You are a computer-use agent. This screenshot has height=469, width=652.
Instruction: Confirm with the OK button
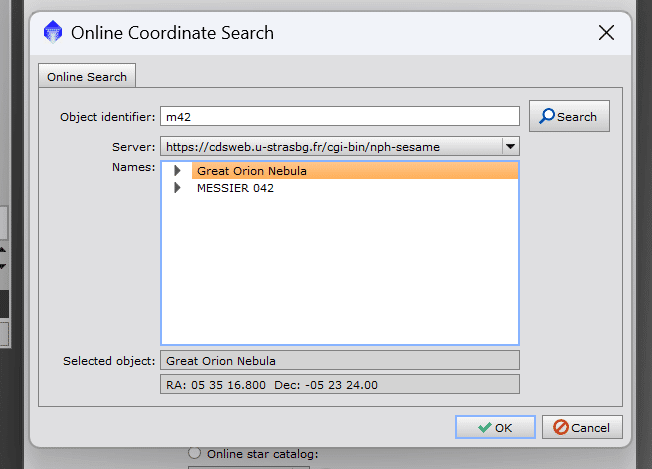pos(495,427)
